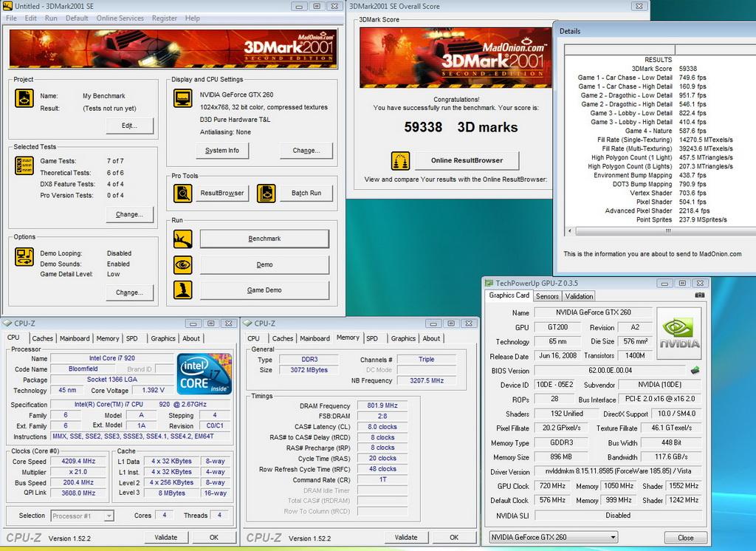Screen dimensions: 756x551
Task: Click the Online ResultBrowser icon in score window
Action: (x=400, y=161)
